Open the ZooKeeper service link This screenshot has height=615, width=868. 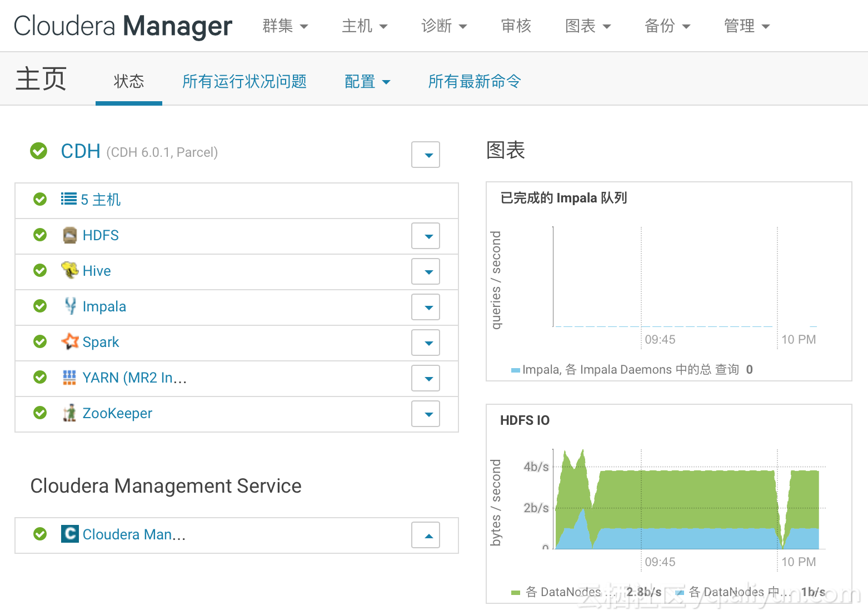pyautogui.click(x=117, y=413)
